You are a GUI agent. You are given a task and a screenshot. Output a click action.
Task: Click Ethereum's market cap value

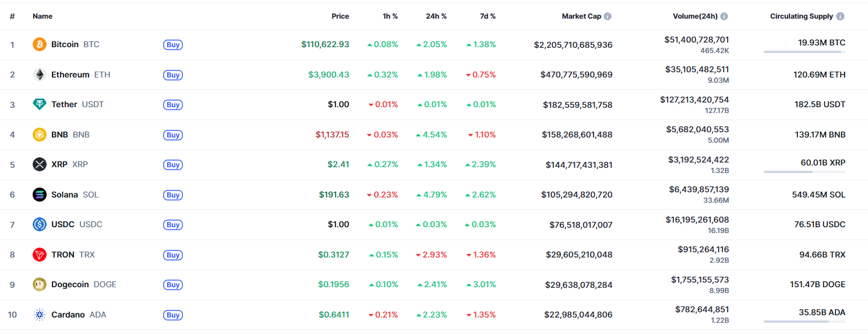576,75
